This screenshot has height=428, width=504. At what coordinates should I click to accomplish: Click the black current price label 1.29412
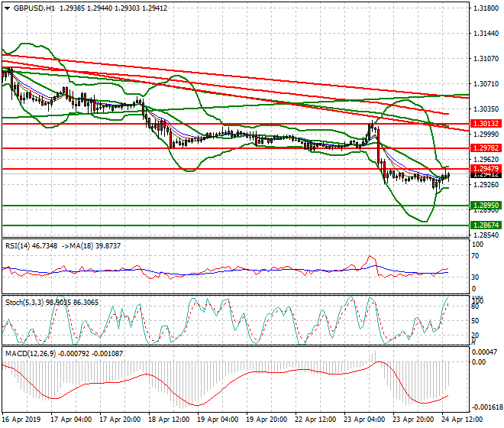click(486, 175)
